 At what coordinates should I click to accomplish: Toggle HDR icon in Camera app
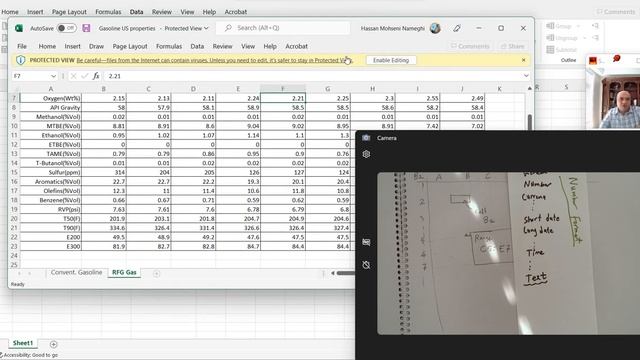click(366, 242)
